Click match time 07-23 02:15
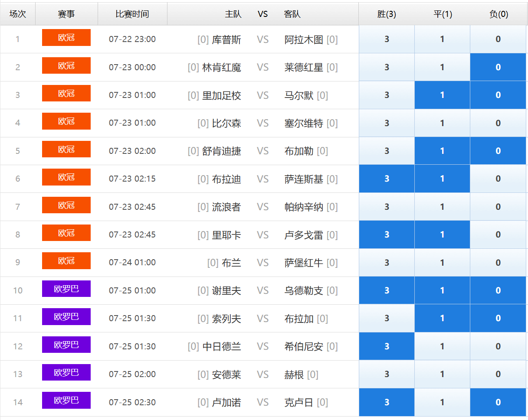This screenshot has width=528, height=420. coord(132,179)
